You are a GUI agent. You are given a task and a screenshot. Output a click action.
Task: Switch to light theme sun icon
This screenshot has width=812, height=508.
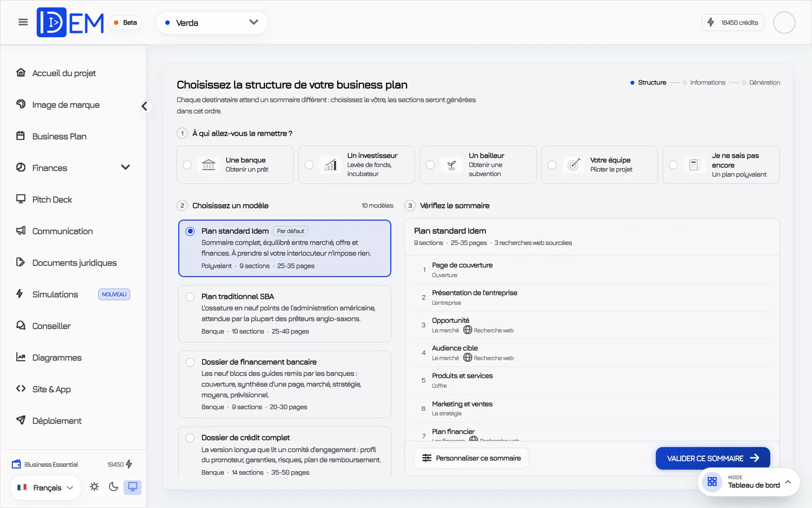[94, 487]
